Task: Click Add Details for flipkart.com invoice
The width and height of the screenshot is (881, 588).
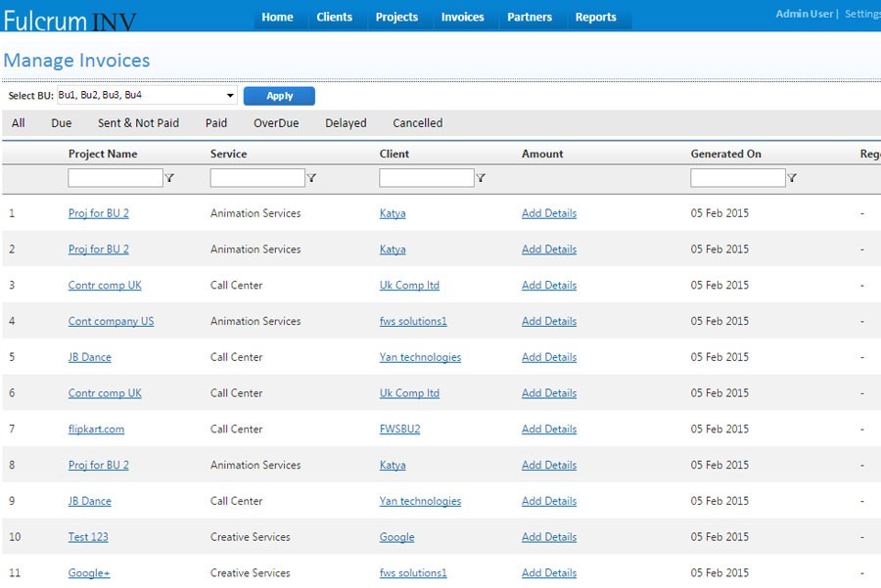Action: tap(549, 429)
